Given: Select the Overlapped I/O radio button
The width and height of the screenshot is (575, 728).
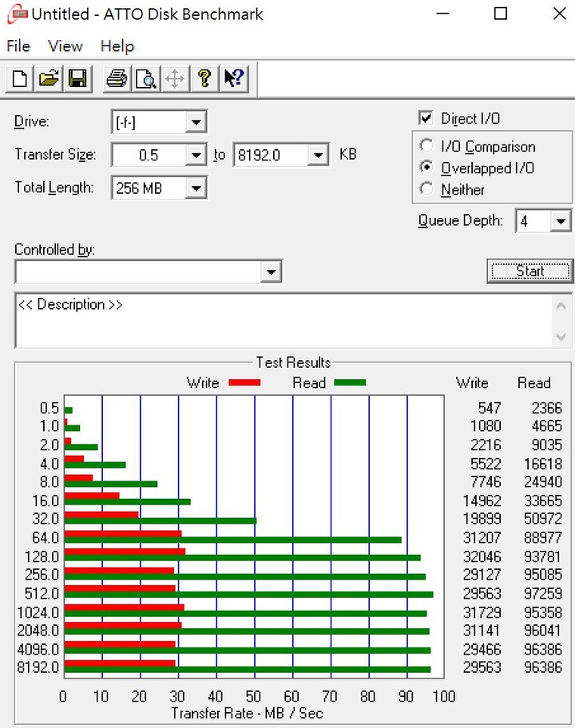Looking at the screenshot, I should pyautogui.click(x=426, y=167).
